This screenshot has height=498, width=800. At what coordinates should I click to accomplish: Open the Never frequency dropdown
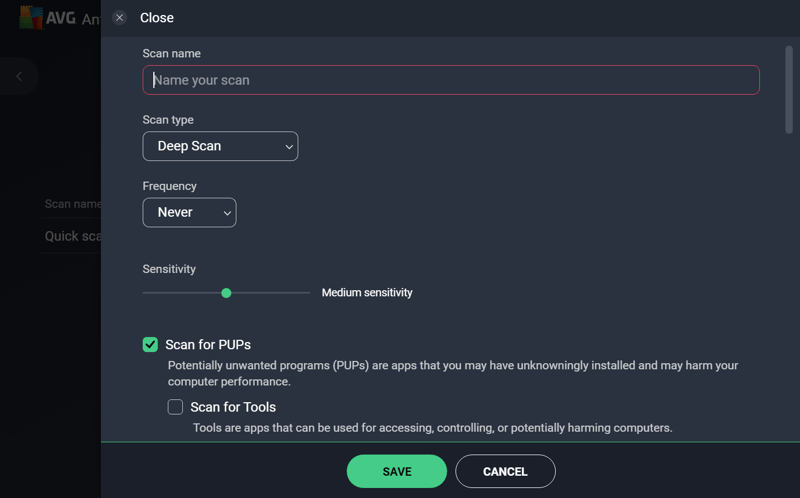pos(189,212)
